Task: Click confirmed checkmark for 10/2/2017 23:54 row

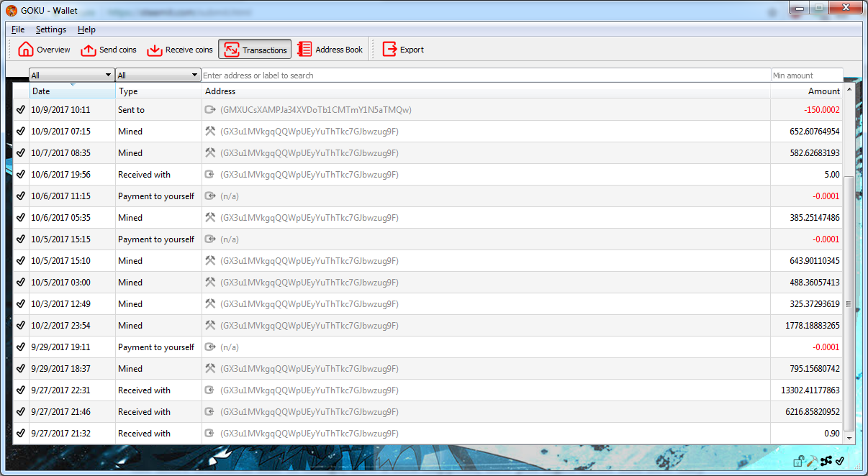Action: [x=21, y=326]
